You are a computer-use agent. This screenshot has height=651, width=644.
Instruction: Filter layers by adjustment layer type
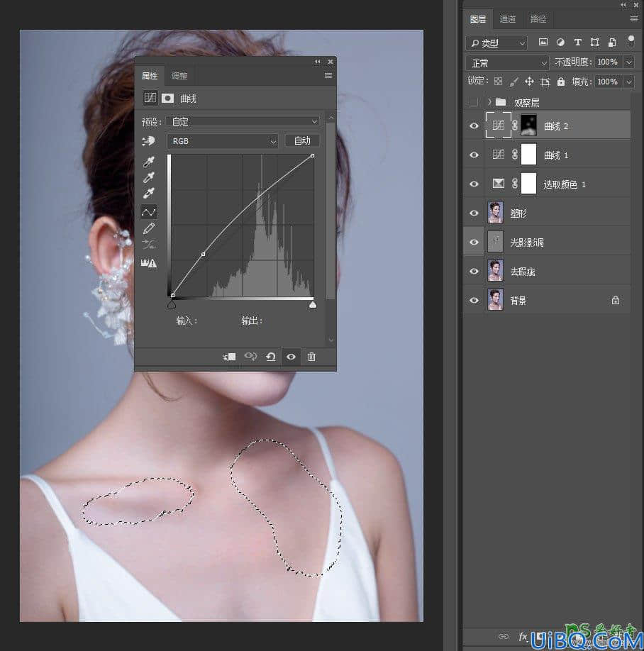[x=560, y=42]
